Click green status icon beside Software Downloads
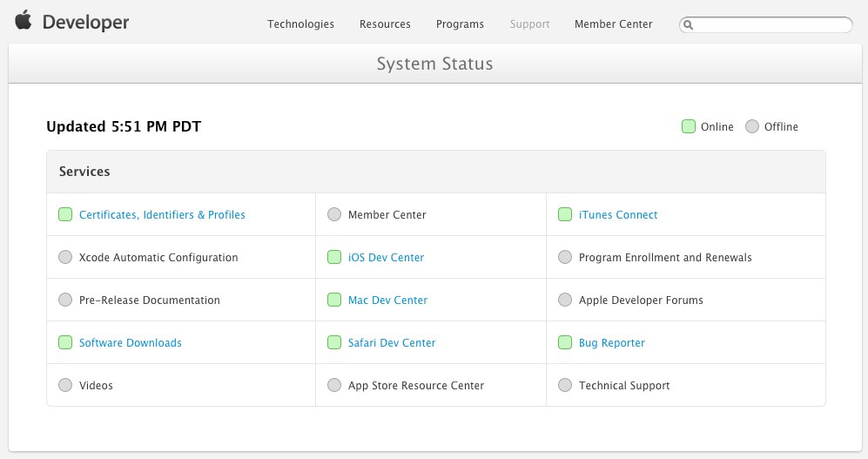This screenshot has width=868, height=459. coord(65,342)
